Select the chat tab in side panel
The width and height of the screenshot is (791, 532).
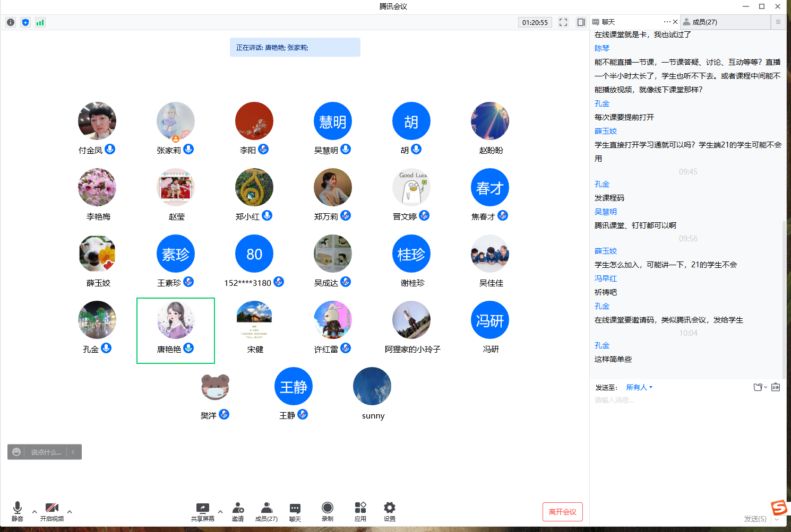[608, 22]
